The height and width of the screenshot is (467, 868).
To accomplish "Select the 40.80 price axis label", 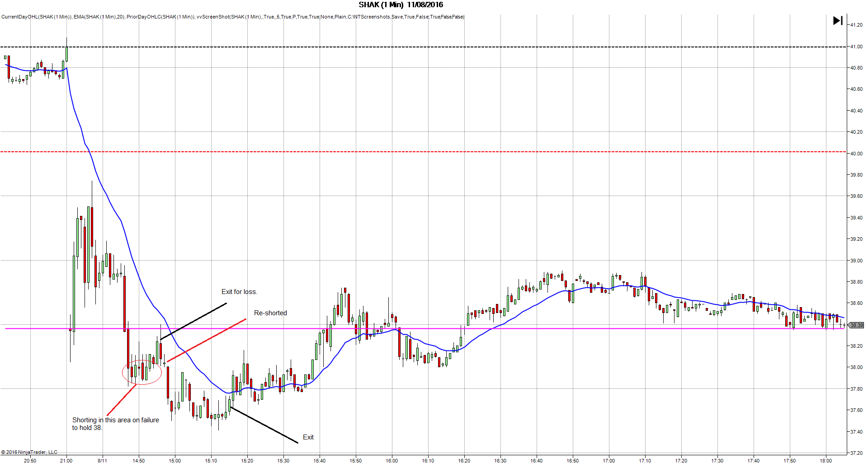I will point(856,68).
